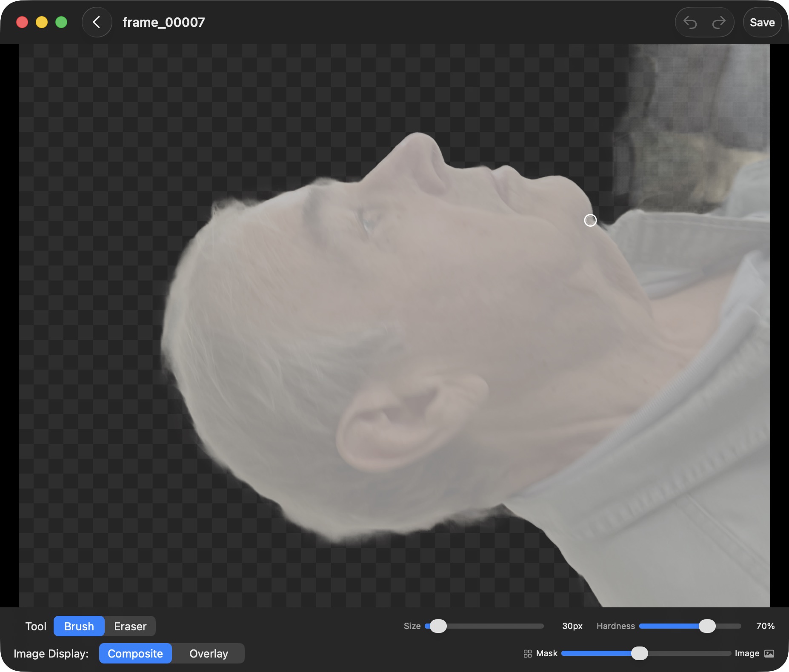
Task: Select the Brush tool
Action: tap(79, 626)
